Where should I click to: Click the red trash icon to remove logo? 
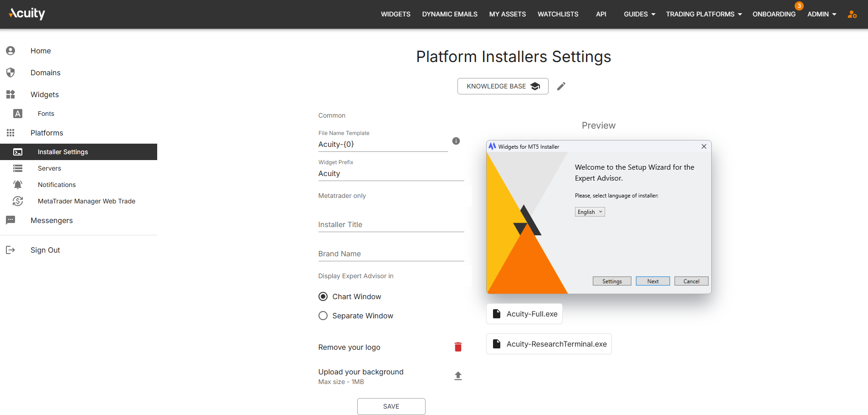(458, 347)
